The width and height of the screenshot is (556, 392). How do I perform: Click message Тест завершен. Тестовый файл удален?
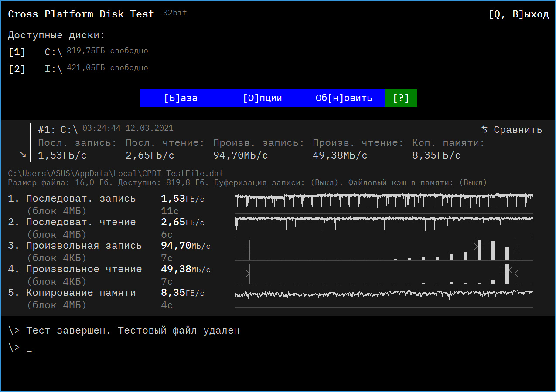(133, 331)
